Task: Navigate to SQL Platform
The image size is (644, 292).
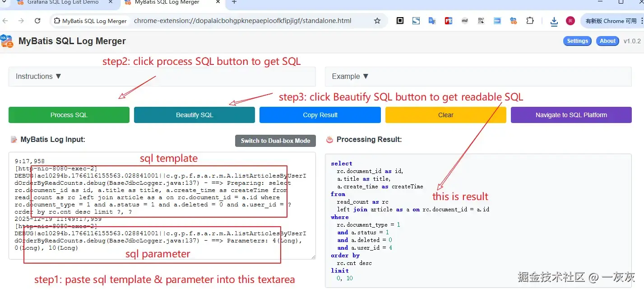Action: tap(571, 115)
